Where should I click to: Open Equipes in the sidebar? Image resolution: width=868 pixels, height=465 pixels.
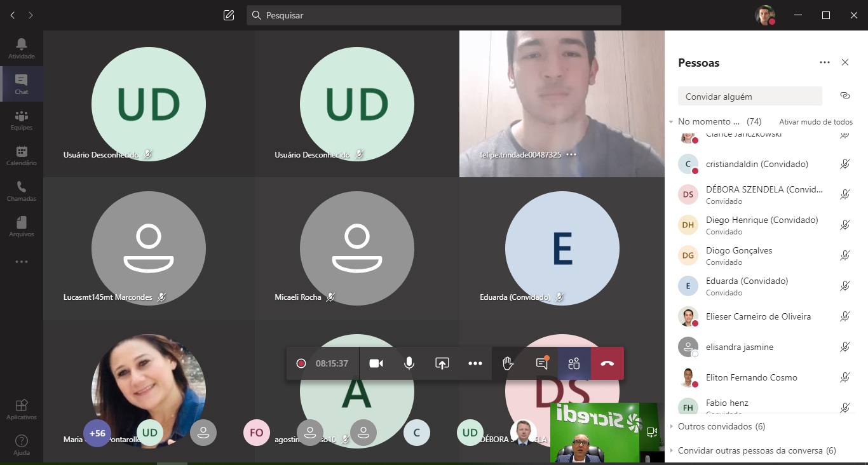point(22,119)
